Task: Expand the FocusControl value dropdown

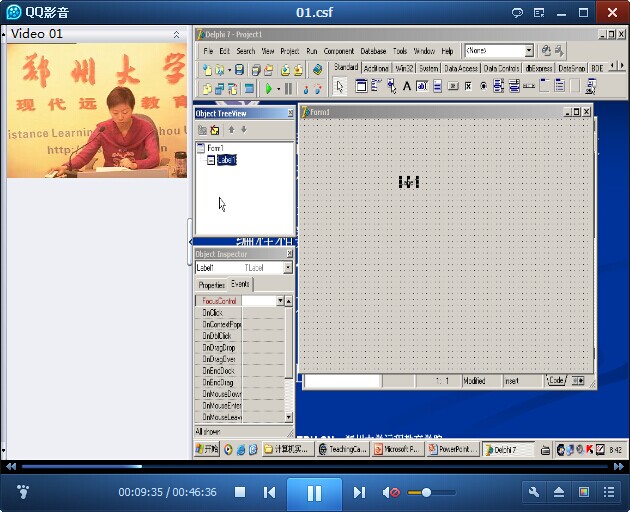Action: 280,301
